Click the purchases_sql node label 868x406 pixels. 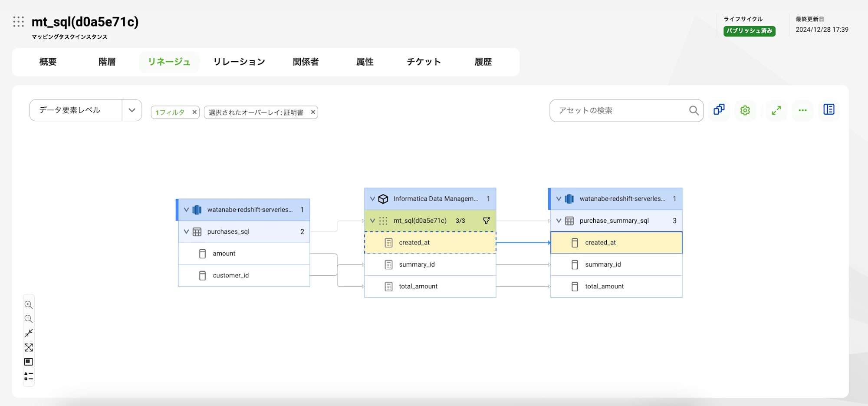(228, 231)
